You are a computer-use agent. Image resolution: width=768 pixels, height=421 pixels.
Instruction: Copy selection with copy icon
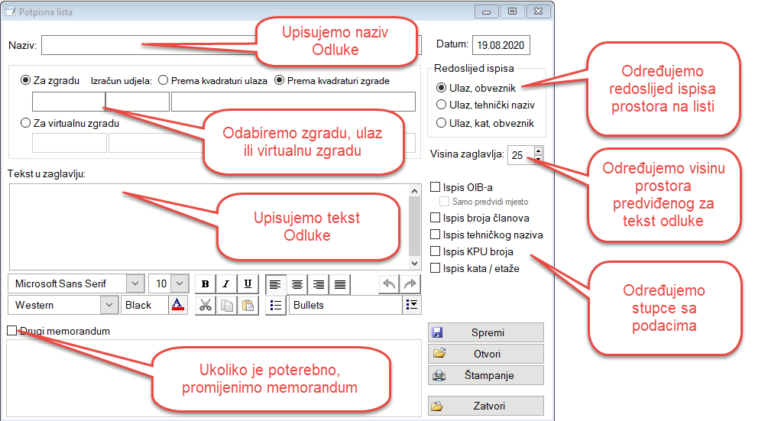226,305
